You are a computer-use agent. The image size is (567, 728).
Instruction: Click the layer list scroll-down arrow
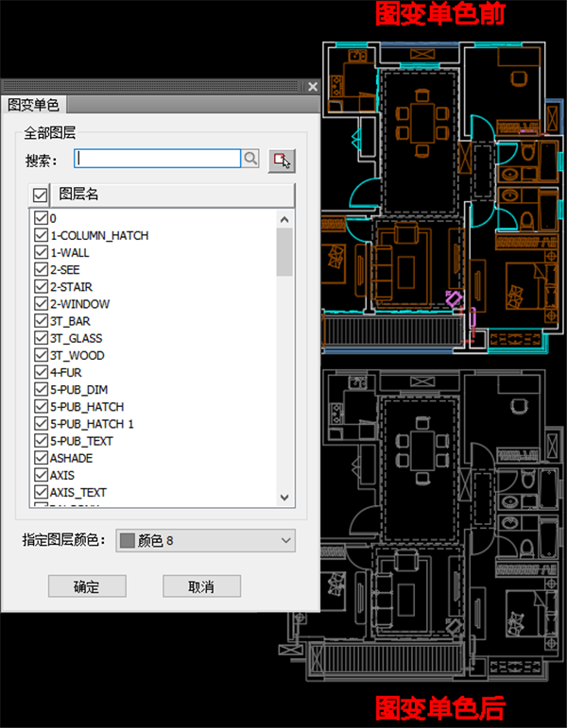click(x=284, y=498)
